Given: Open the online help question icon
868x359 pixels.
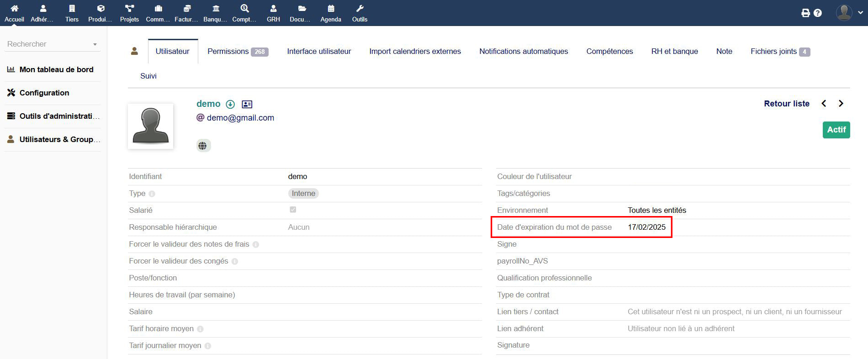Looking at the screenshot, I should (818, 13).
